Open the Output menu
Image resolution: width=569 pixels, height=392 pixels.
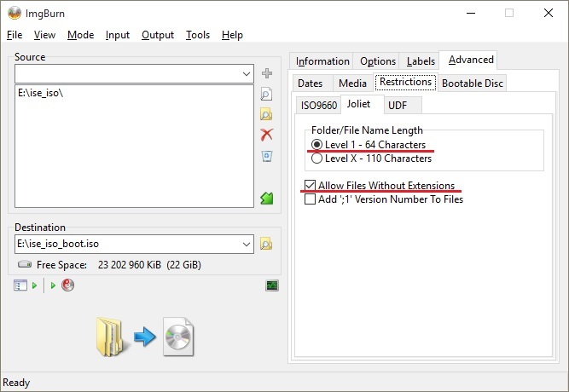click(158, 35)
